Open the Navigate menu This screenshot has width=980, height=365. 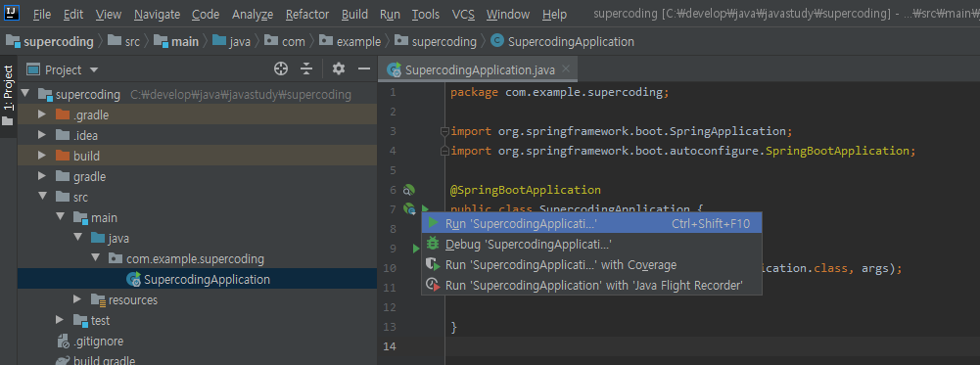(x=157, y=14)
